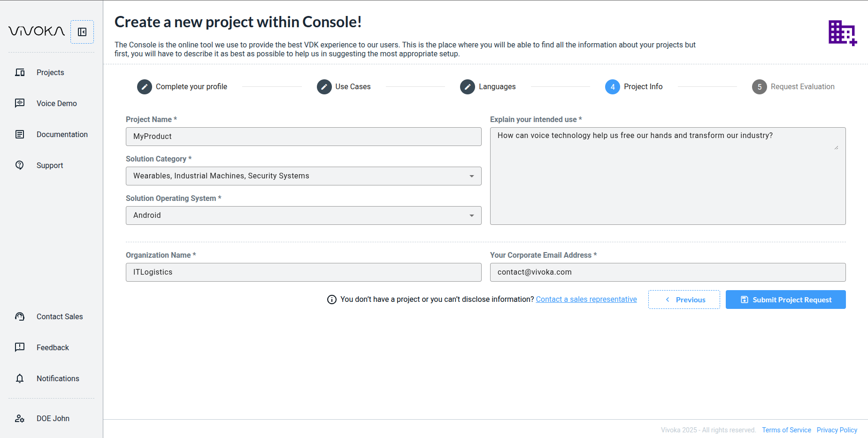This screenshot has width=868, height=438.
Task: Click the Support help icon
Action: [x=20, y=165]
